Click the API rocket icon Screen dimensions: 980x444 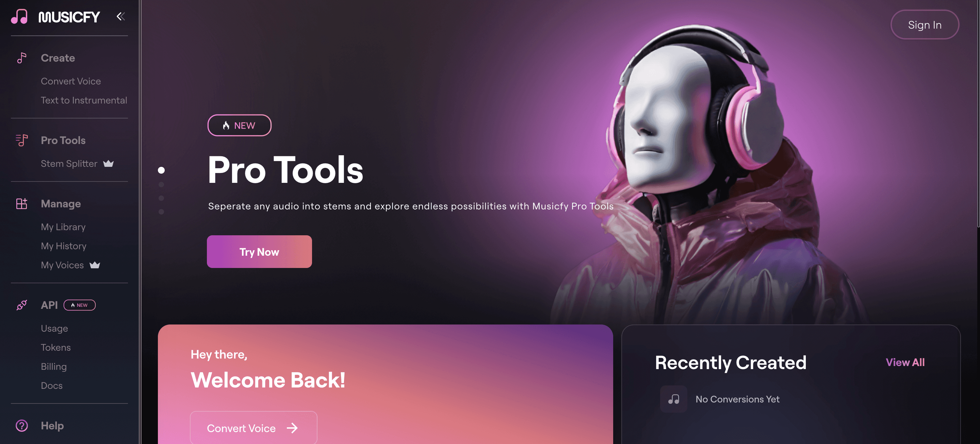[21, 305]
